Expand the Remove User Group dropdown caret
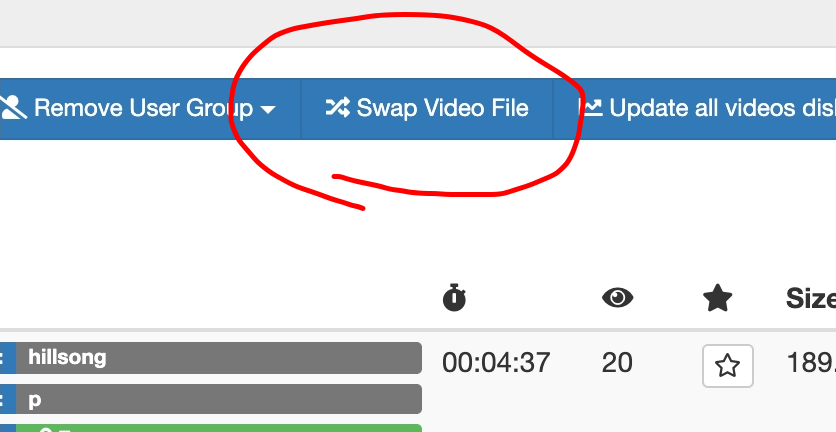This screenshot has height=432, width=836. click(268, 110)
